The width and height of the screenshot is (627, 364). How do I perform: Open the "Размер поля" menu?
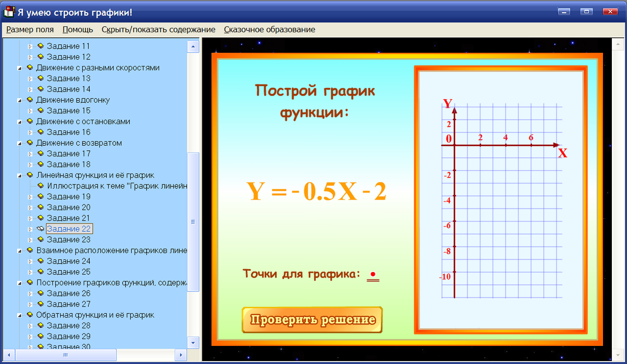pos(29,29)
